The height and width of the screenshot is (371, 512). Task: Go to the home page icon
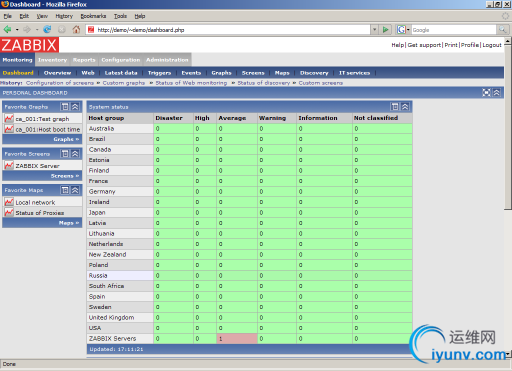76,30
